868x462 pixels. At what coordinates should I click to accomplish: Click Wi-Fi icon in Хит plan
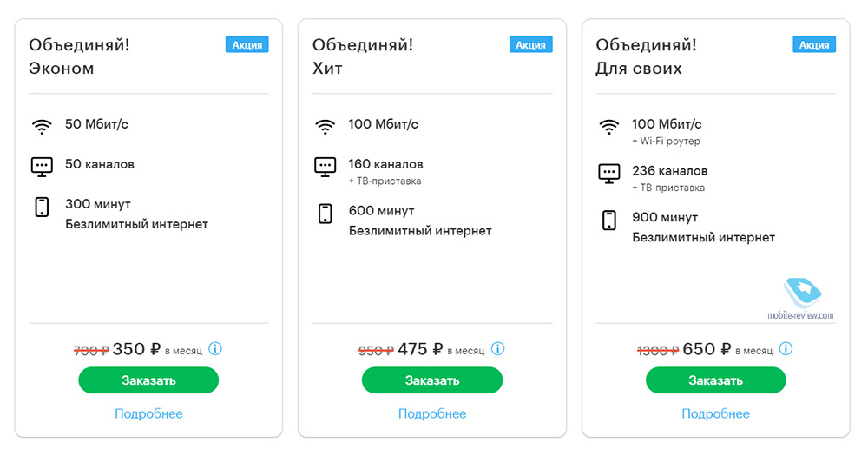tap(325, 127)
